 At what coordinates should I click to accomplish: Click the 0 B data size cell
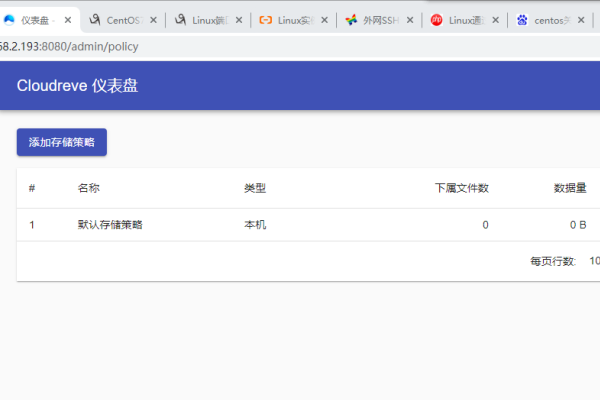[x=578, y=225]
